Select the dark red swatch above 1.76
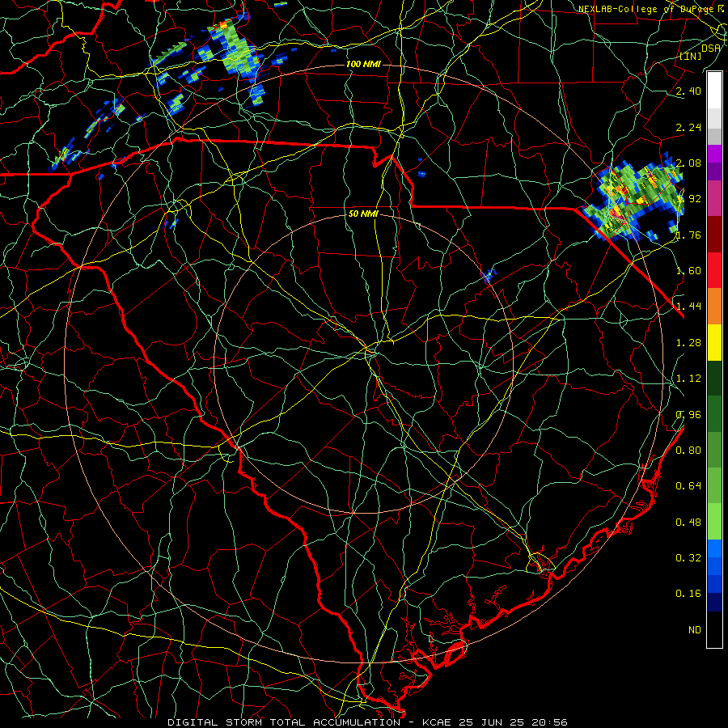The height and width of the screenshot is (728, 728). [714, 235]
